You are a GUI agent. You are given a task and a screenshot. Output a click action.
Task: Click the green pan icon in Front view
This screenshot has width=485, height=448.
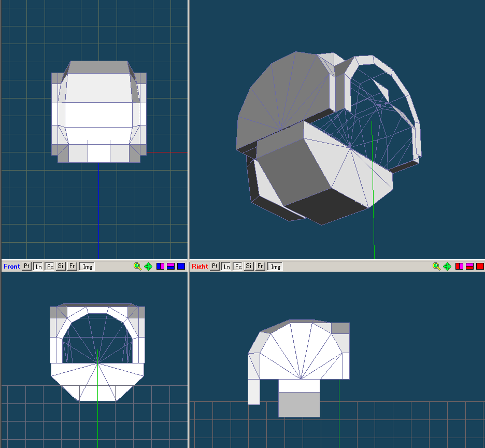(148, 267)
